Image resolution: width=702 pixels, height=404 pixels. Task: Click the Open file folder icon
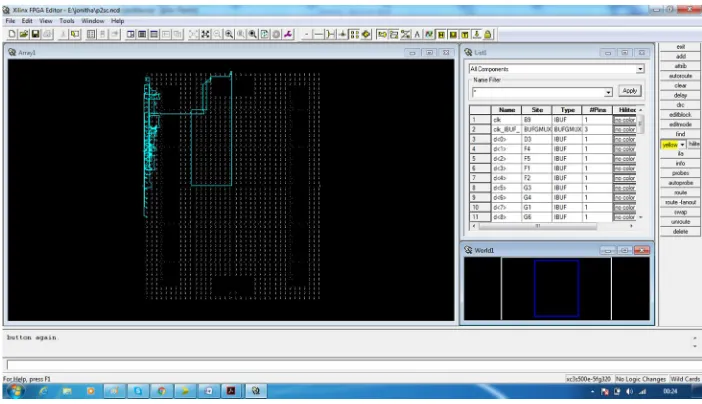coord(24,34)
